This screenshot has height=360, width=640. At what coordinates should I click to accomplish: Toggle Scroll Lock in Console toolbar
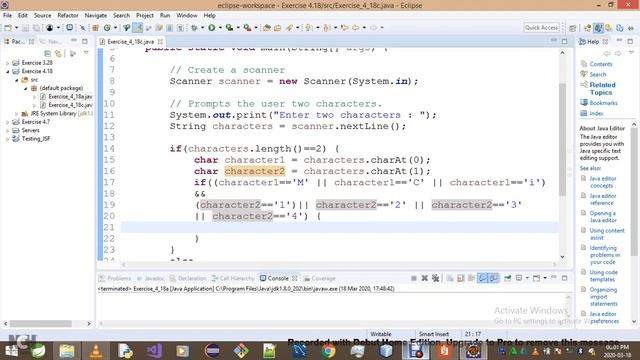[460, 278]
